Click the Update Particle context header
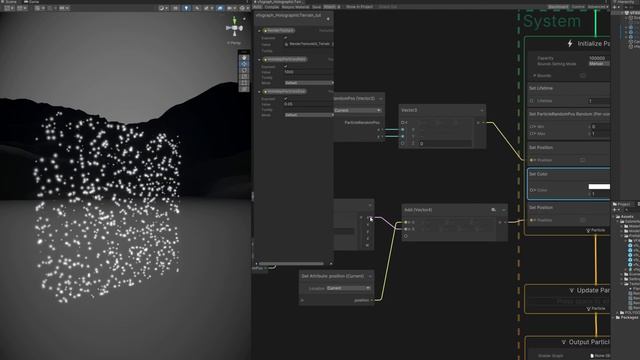640x360 pixels. [x=567, y=291]
